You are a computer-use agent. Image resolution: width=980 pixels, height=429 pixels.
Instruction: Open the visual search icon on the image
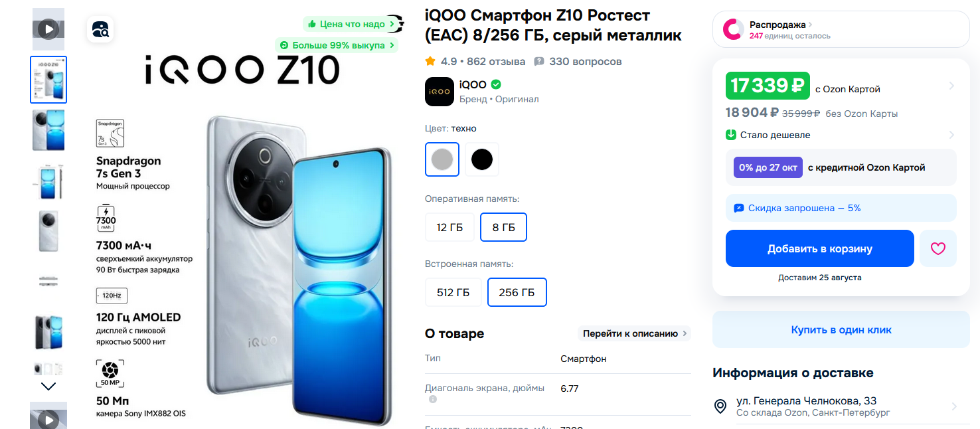pos(101,29)
